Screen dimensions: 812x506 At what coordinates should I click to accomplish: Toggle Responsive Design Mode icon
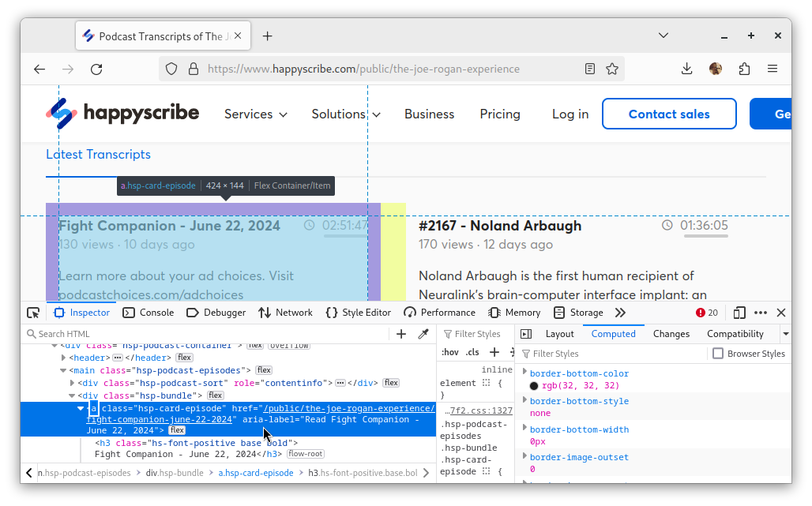pos(739,313)
